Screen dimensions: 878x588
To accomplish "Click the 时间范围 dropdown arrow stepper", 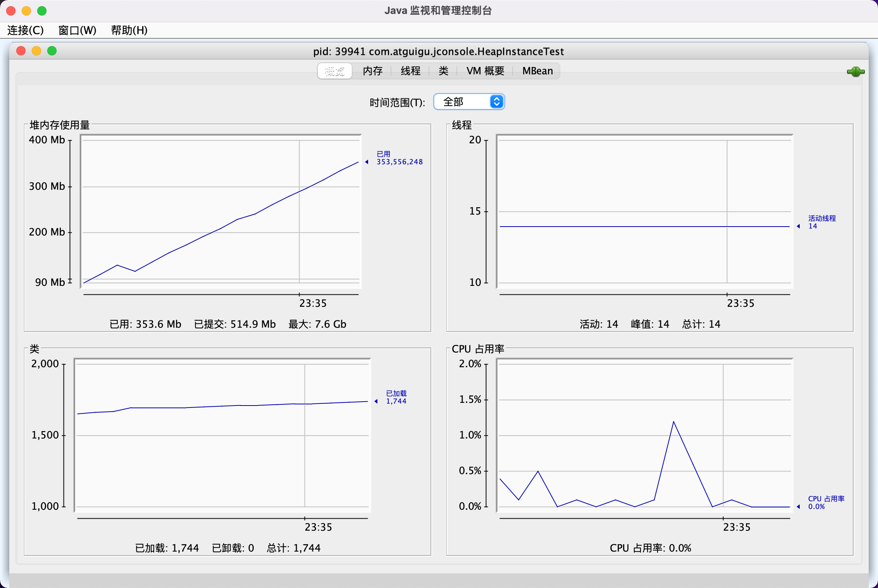I will click(497, 102).
